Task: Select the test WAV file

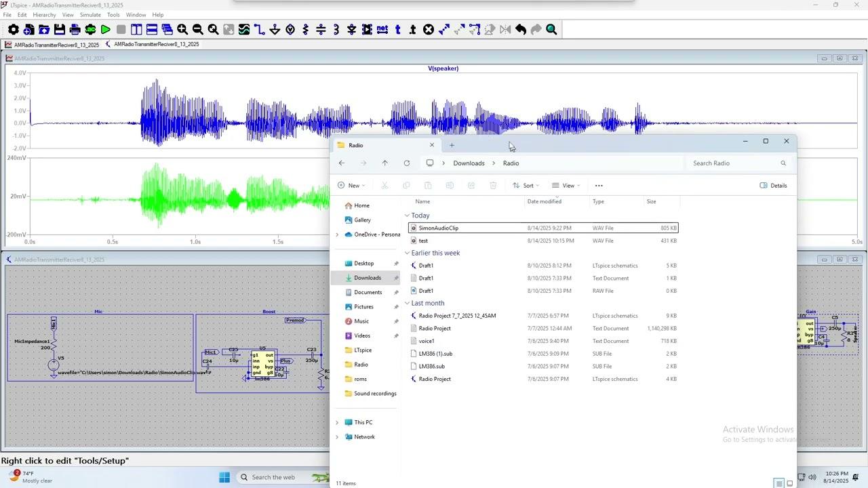Action: point(543,241)
